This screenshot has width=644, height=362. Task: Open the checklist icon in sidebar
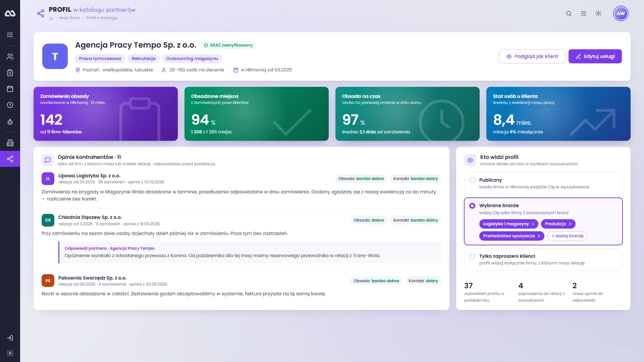(10, 35)
